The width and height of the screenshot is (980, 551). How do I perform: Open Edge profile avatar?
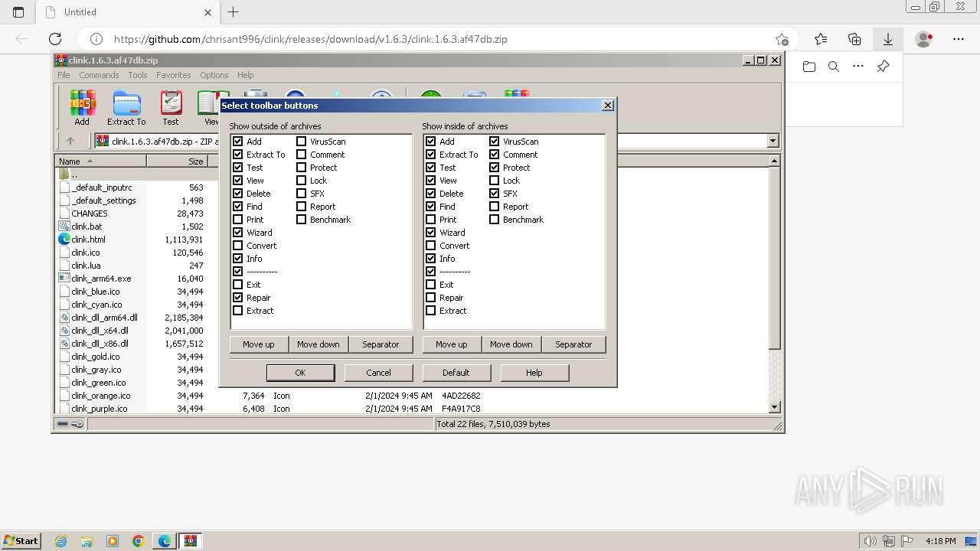(924, 39)
